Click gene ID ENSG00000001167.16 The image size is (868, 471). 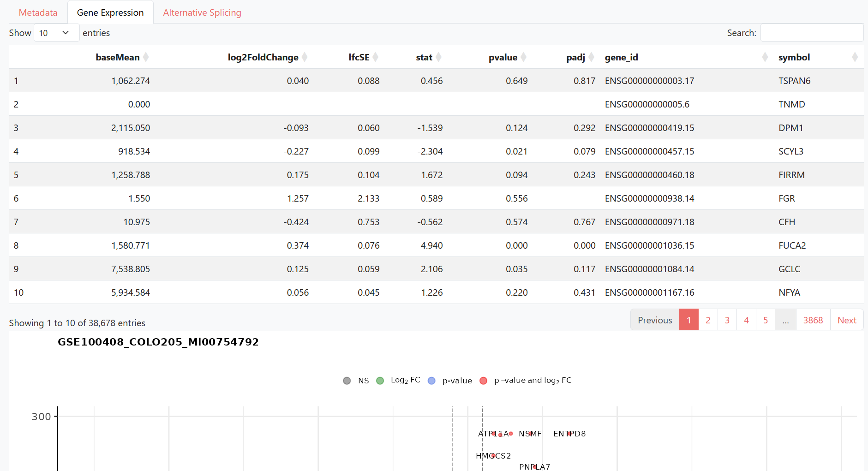pyautogui.click(x=649, y=292)
